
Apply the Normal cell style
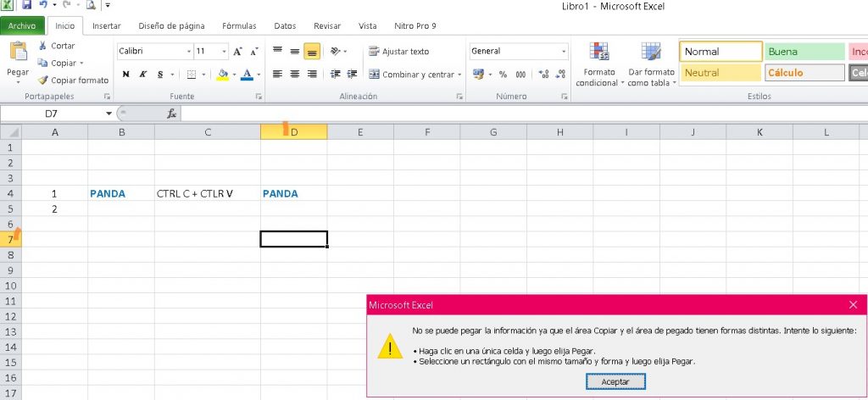[x=721, y=52]
